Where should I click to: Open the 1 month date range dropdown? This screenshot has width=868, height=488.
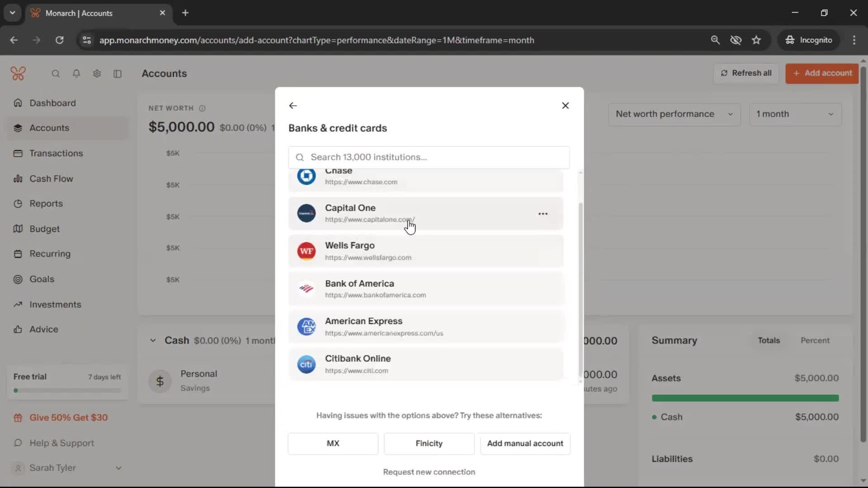click(x=795, y=114)
